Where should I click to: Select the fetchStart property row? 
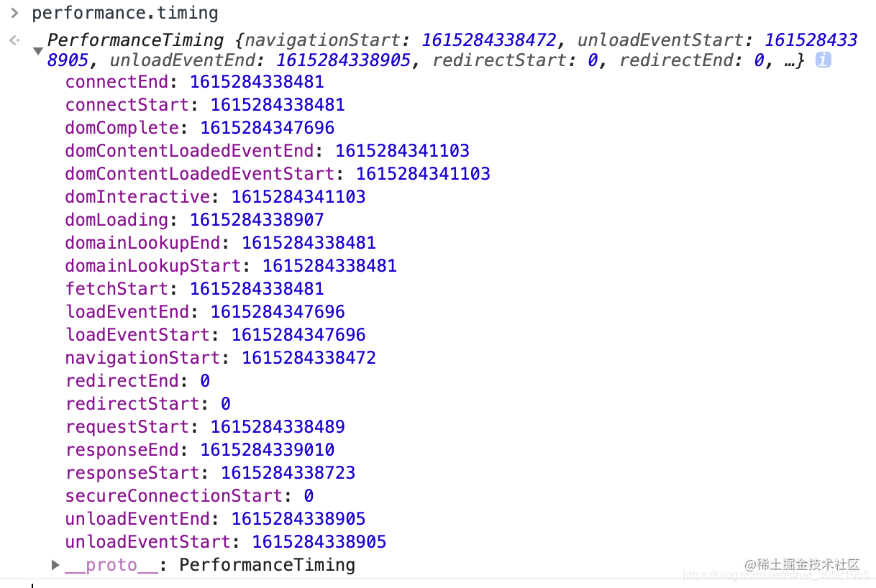(x=195, y=289)
